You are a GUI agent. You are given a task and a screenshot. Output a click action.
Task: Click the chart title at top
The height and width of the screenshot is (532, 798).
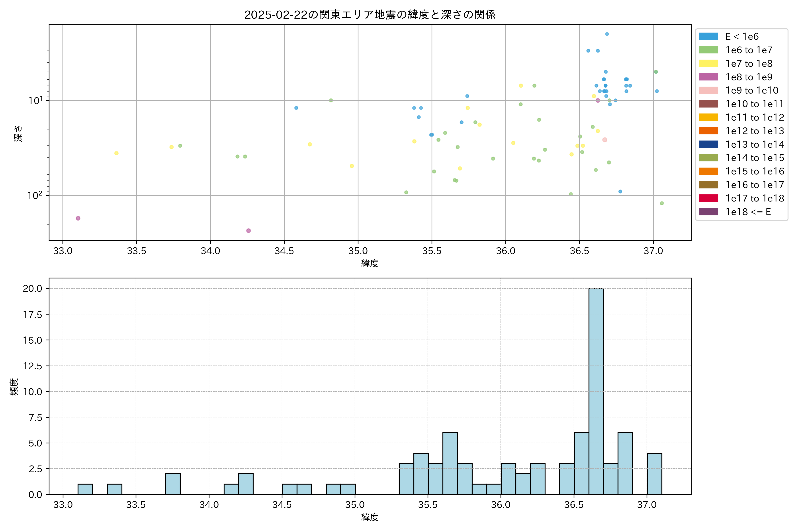click(x=370, y=15)
